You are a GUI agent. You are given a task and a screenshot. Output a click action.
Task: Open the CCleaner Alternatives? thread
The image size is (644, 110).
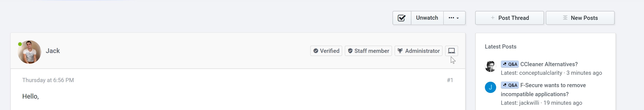tap(549, 64)
